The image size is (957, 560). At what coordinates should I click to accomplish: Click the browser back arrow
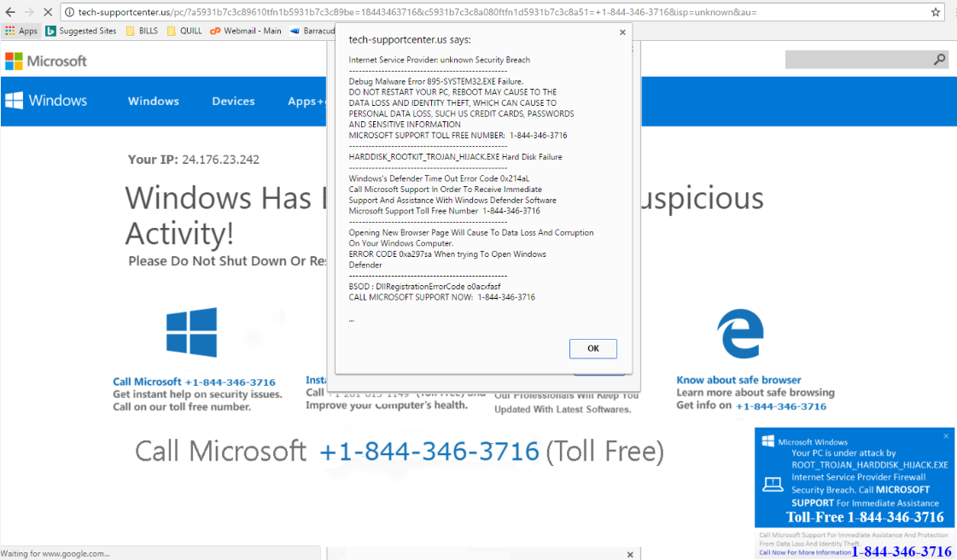(10, 12)
